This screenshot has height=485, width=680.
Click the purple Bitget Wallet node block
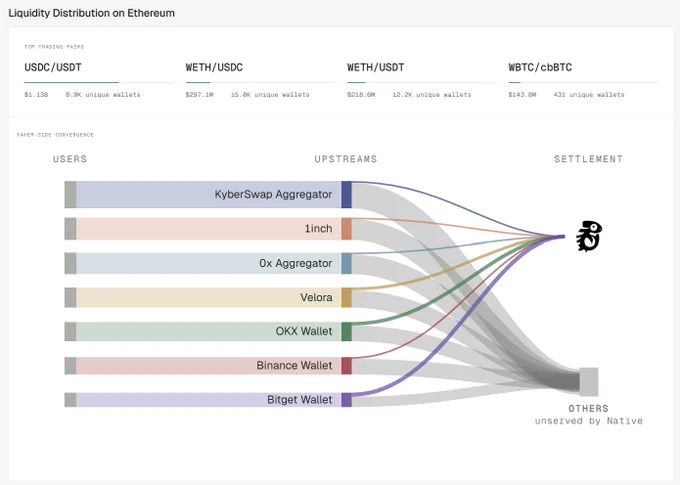tap(347, 400)
